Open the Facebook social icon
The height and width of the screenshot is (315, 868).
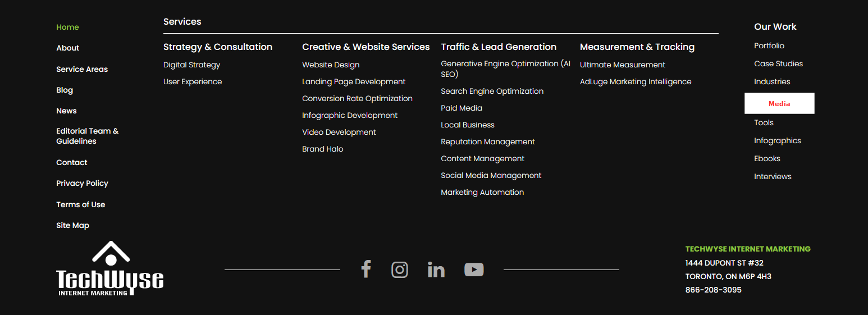pos(366,270)
